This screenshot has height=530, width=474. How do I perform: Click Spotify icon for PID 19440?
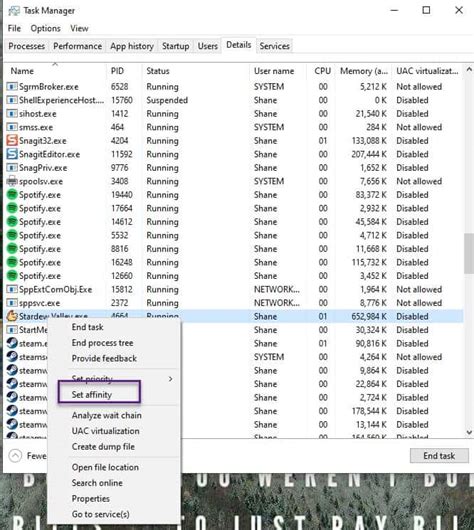[x=12, y=195]
